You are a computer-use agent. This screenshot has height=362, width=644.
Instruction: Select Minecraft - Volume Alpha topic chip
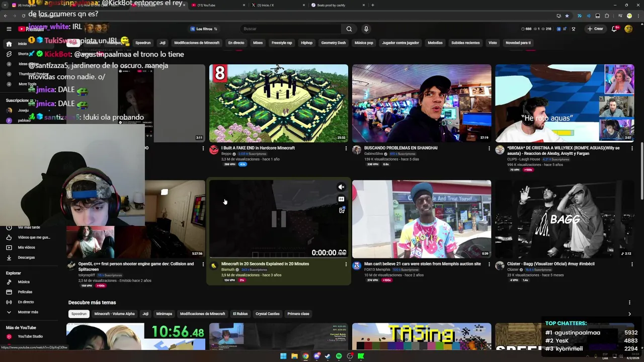pyautogui.click(x=115, y=314)
